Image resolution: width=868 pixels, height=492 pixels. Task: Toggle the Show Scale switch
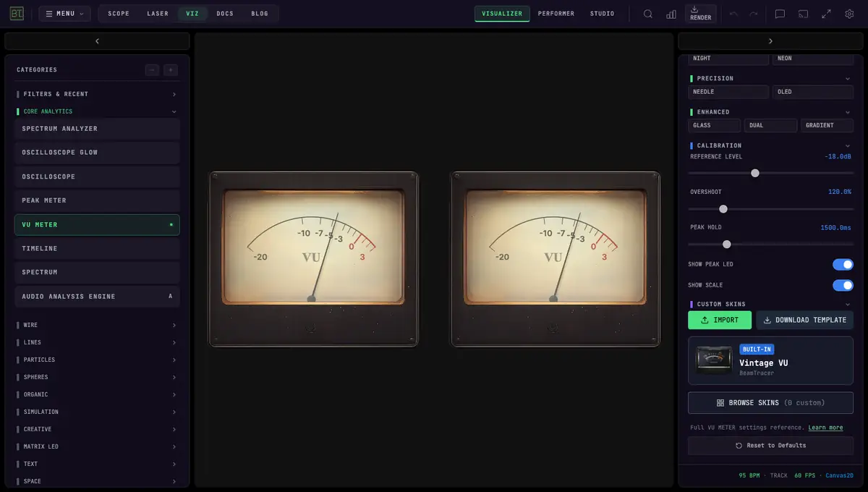[843, 285]
